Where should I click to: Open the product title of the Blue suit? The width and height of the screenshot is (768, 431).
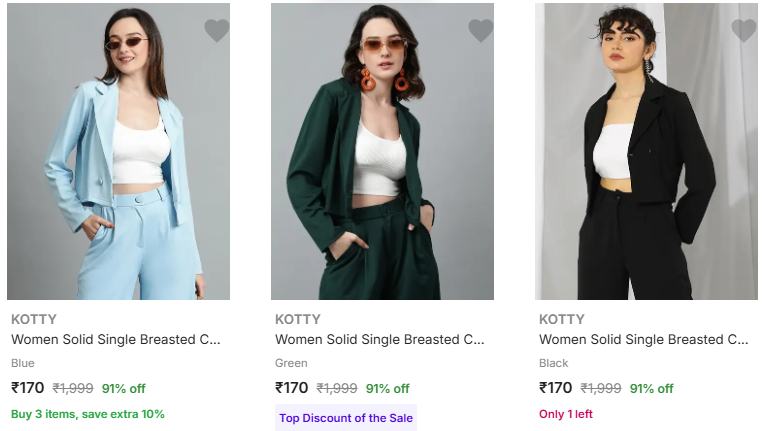[115, 340]
